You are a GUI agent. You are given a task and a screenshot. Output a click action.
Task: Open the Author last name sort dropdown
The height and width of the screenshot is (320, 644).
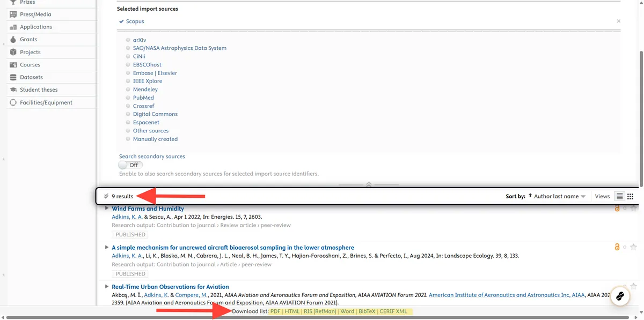pos(560,196)
